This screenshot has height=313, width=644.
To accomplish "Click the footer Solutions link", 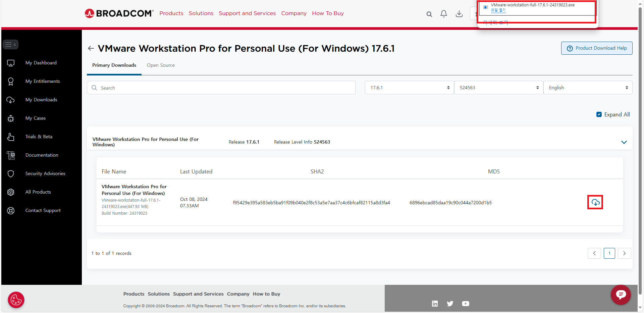I will 159,294.
